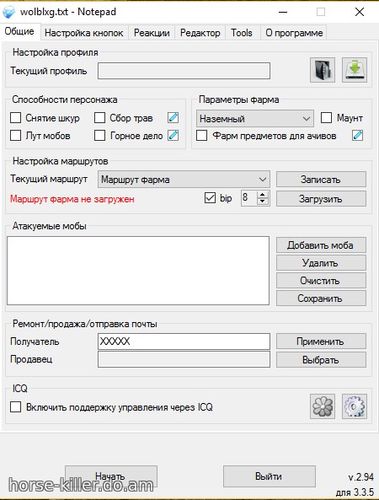Toggle the bip checkbox

click(x=210, y=198)
